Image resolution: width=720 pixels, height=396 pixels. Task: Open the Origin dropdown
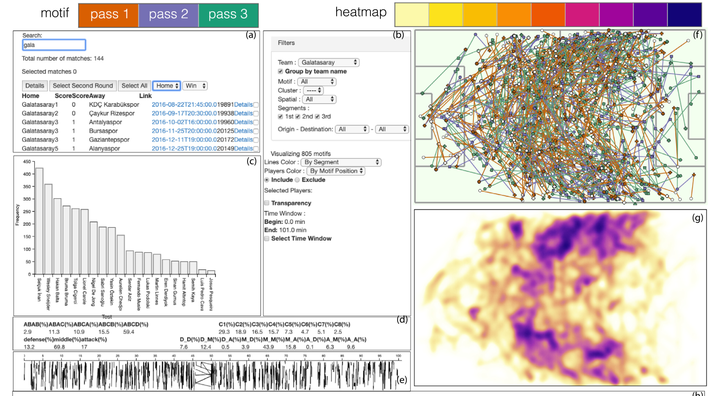352,129
